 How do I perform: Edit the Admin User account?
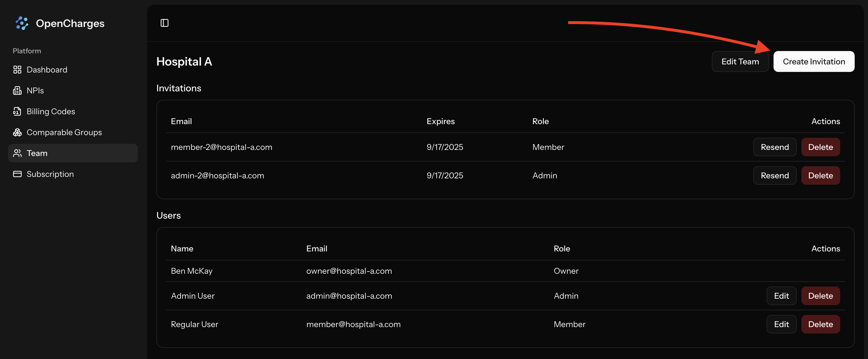(782, 295)
